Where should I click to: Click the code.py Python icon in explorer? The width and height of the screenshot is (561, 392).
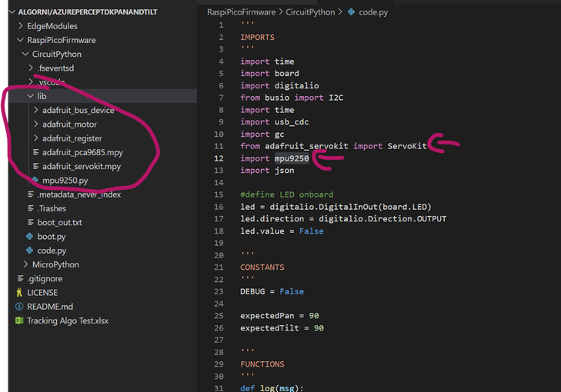[x=30, y=250]
